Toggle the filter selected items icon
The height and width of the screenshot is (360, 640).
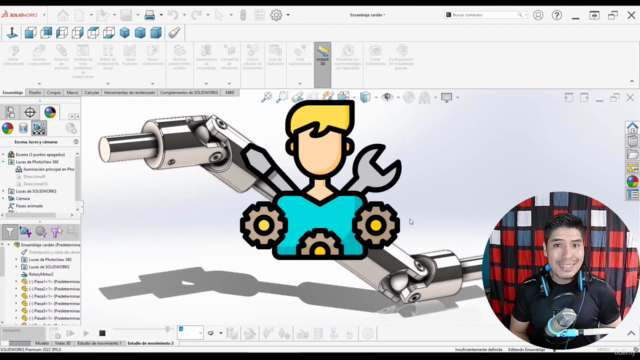tap(56, 232)
